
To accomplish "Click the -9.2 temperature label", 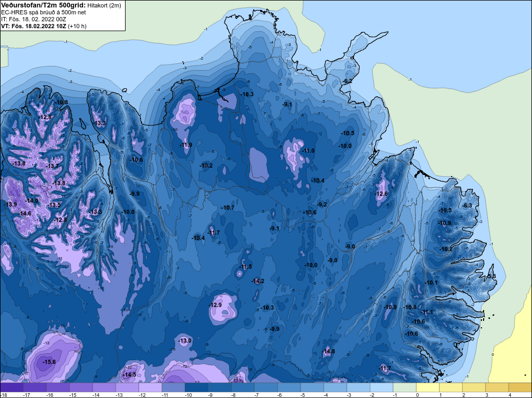I will click(322, 204).
